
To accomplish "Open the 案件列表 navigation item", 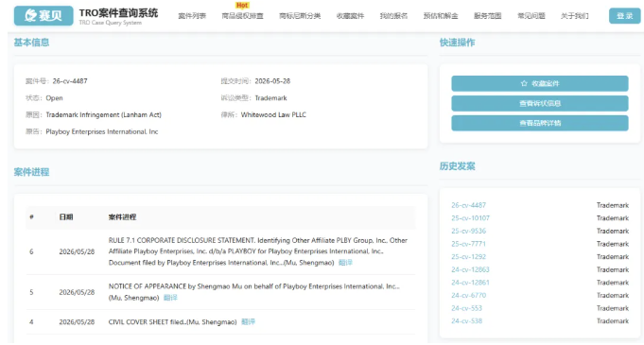I will [192, 16].
